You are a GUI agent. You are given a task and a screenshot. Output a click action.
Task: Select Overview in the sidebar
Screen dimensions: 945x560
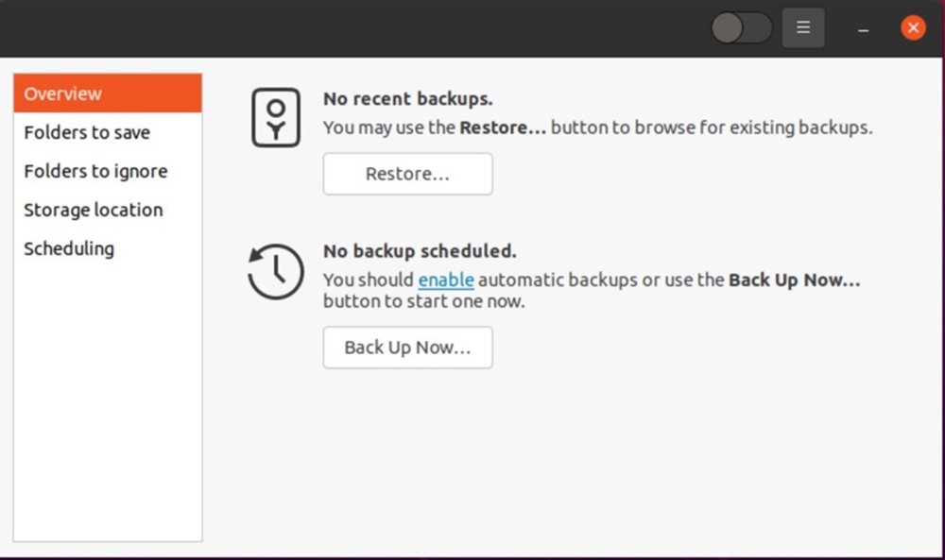click(x=108, y=93)
